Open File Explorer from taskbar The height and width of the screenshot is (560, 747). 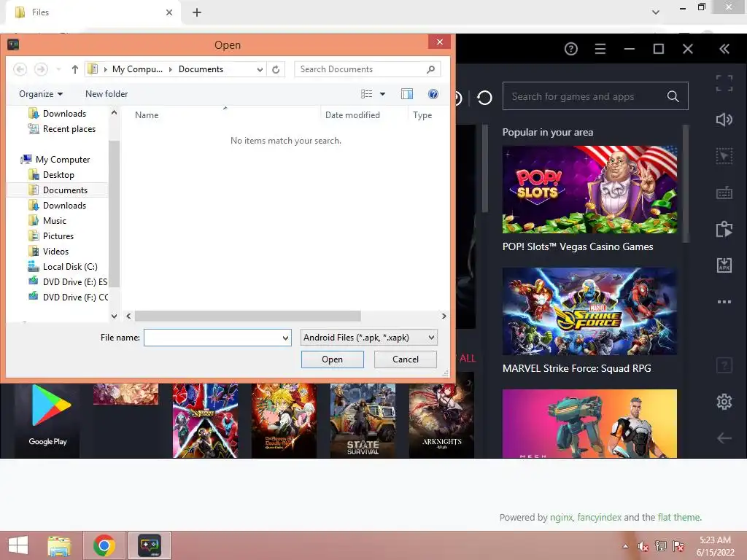(59, 545)
